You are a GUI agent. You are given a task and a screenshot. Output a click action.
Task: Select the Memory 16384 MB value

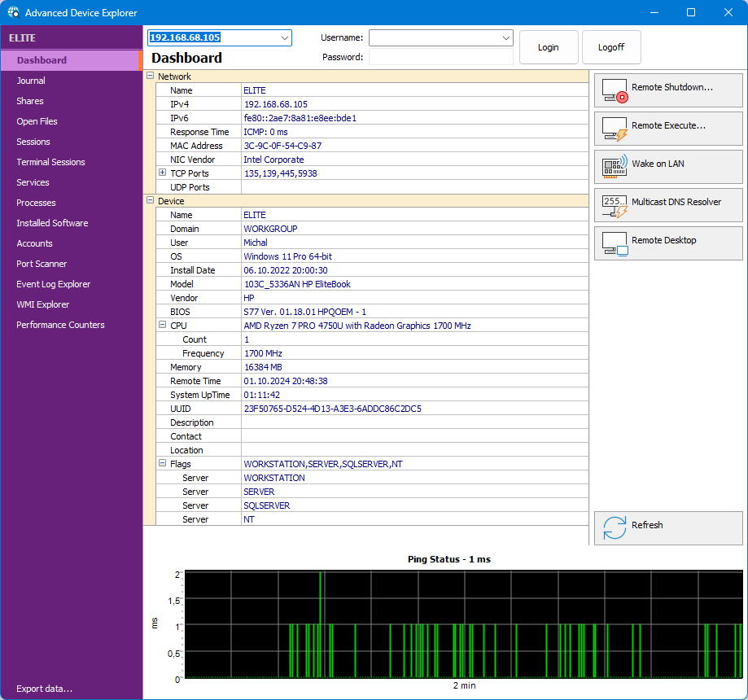[264, 367]
